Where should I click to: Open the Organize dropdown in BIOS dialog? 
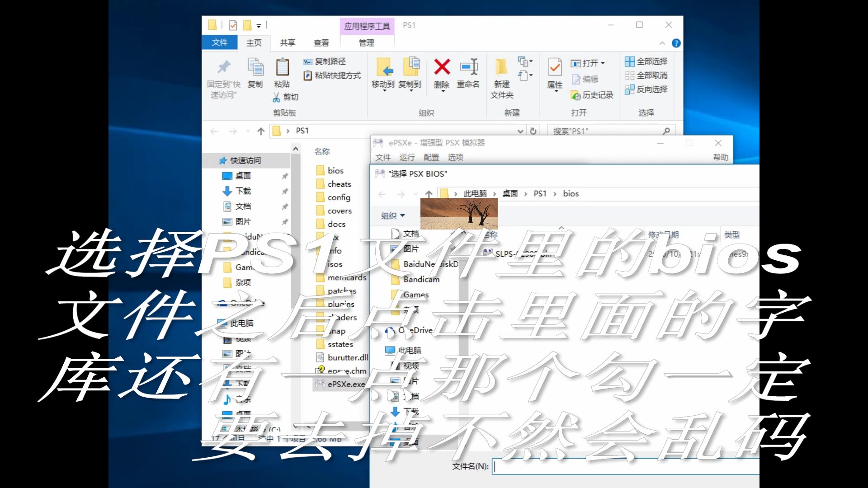[392, 216]
